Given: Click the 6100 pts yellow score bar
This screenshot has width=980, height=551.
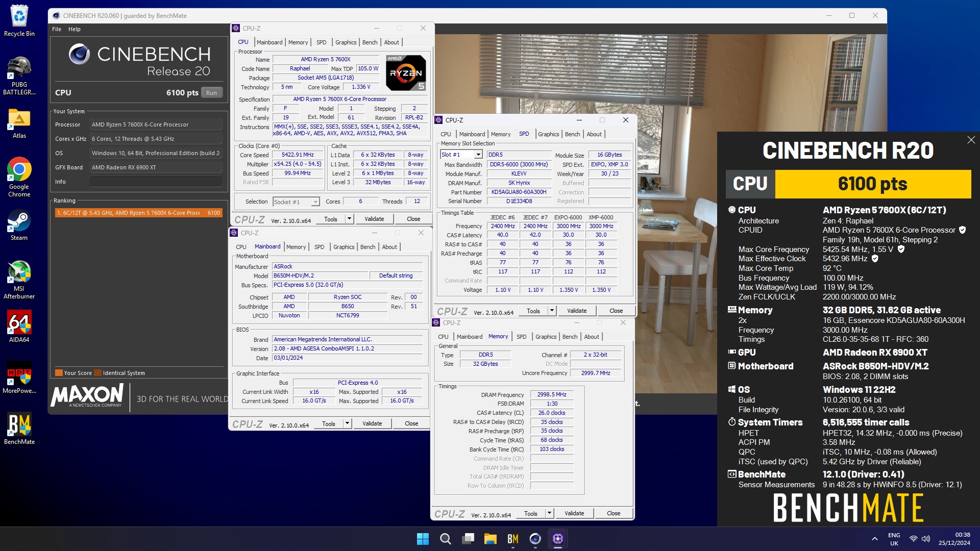Looking at the screenshot, I should (873, 184).
